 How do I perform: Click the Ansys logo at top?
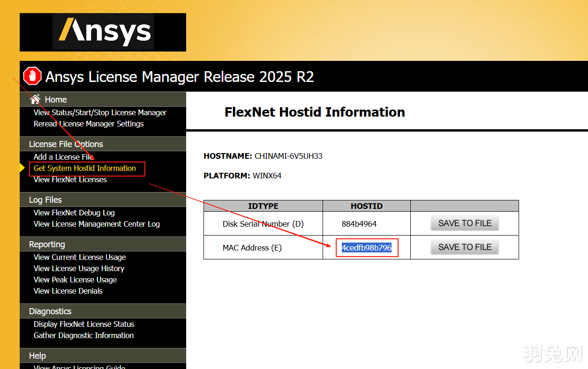pos(103,32)
